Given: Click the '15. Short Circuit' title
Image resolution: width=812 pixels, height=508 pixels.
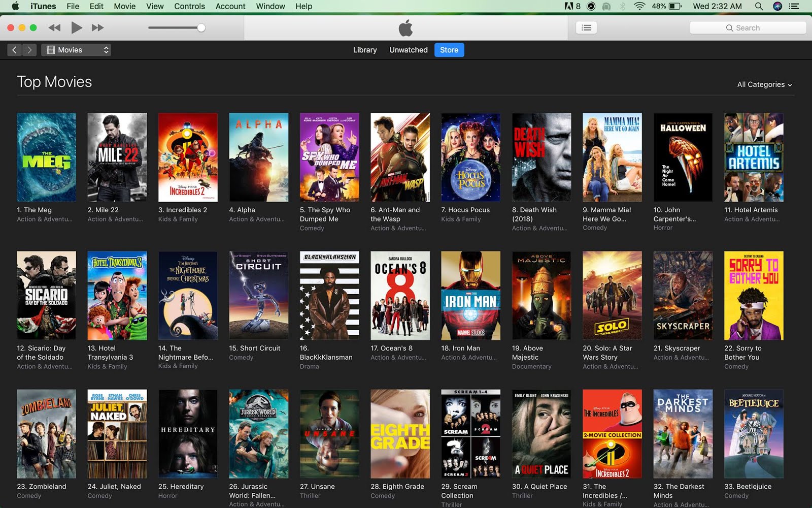Looking at the screenshot, I should (x=254, y=348).
